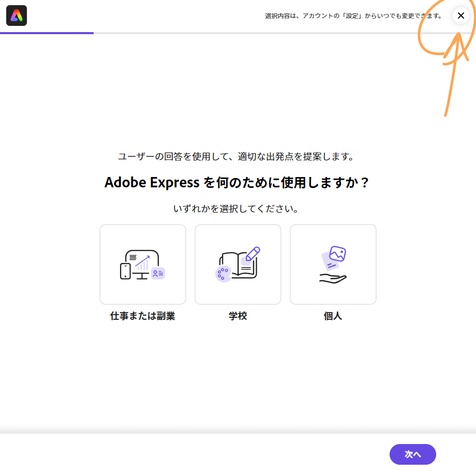Image resolution: width=476 pixels, height=473 pixels.
Task: Click the 次へ button
Action: pos(412,454)
